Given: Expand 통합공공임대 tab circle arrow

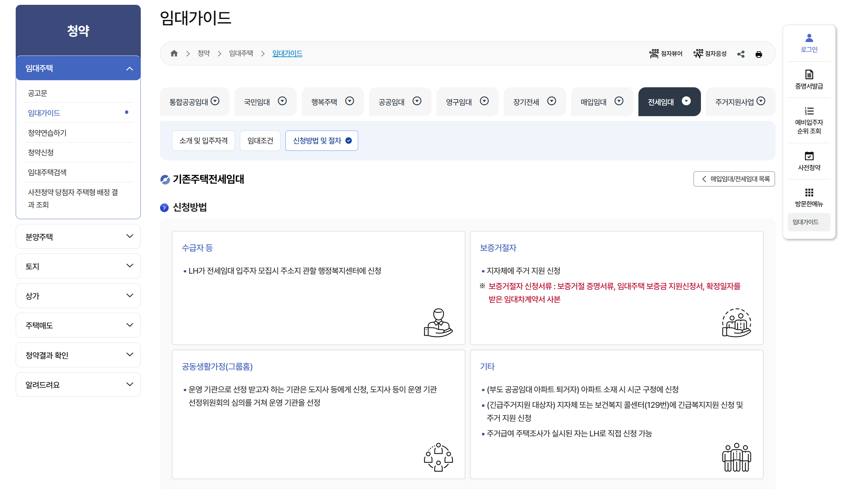Looking at the screenshot, I should click(x=215, y=101).
